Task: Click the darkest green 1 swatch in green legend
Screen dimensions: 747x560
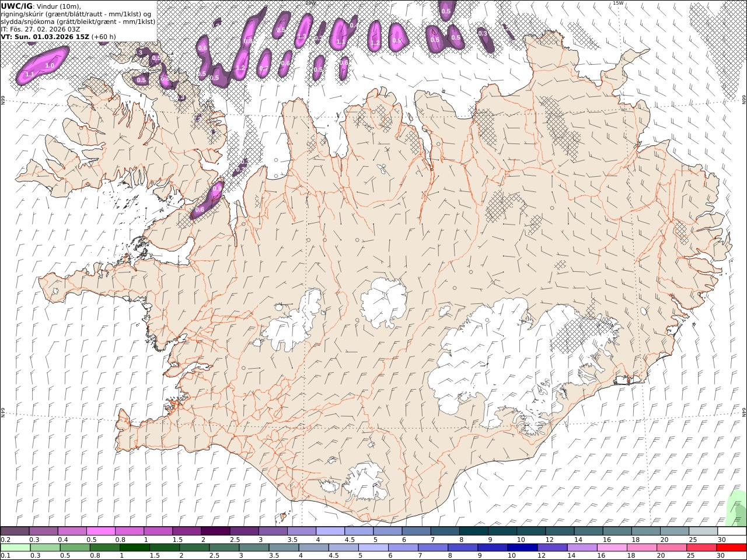Action: coord(134,548)
